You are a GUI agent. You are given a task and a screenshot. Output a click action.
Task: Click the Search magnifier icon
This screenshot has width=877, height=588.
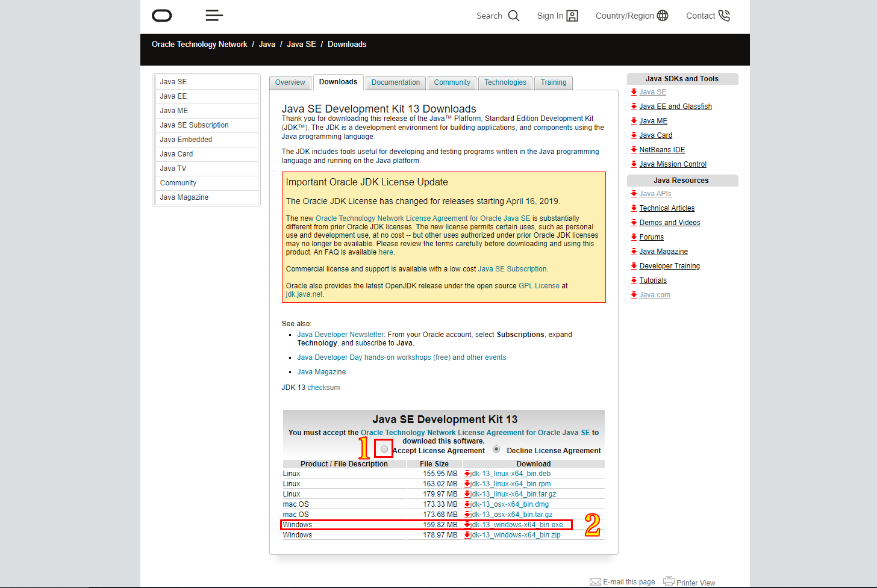(513, 16)
